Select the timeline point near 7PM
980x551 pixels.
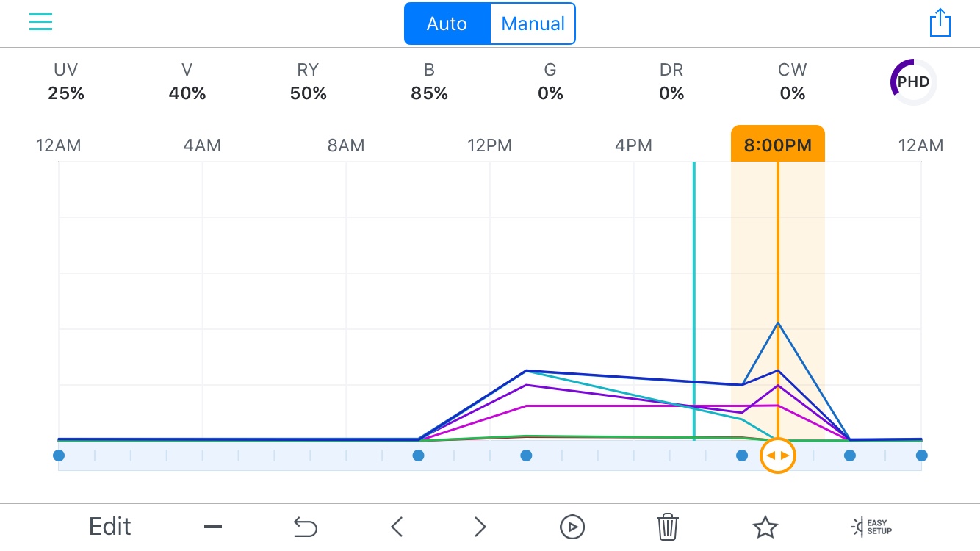tap(742, 455)
